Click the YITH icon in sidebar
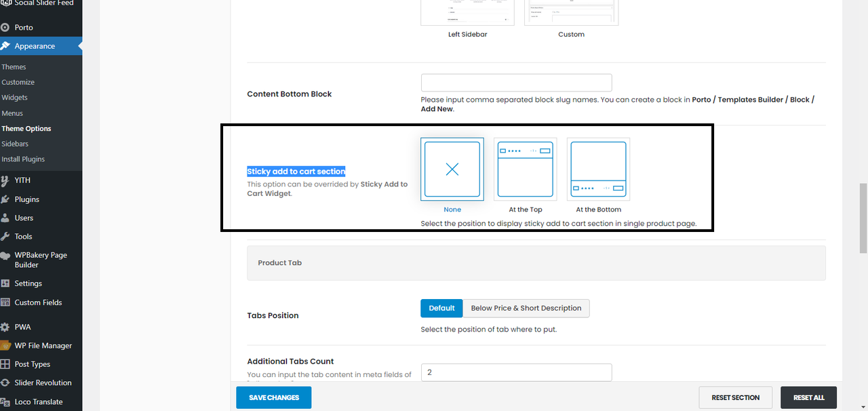The image size is (868, 411). (5, 180)
